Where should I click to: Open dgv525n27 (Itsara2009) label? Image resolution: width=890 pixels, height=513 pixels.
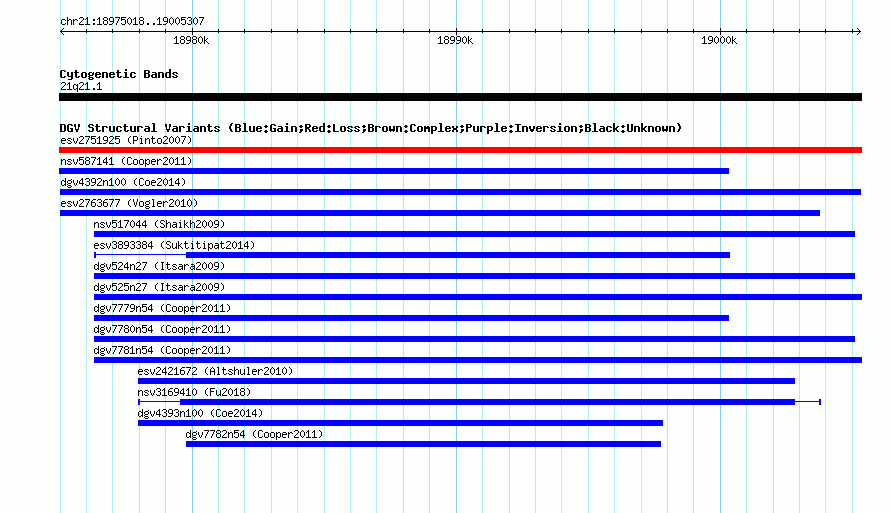pos(159,287)
